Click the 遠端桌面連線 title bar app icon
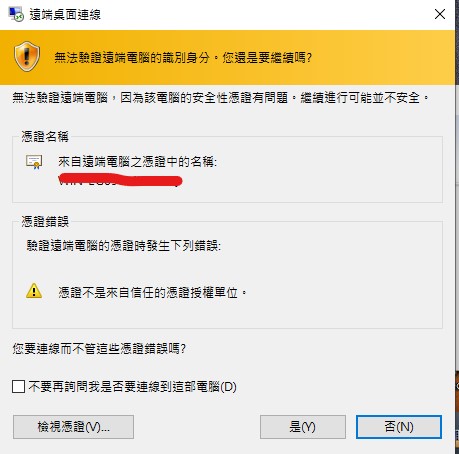This screenshot has width=459, height=454. click(x=16, y=14)
